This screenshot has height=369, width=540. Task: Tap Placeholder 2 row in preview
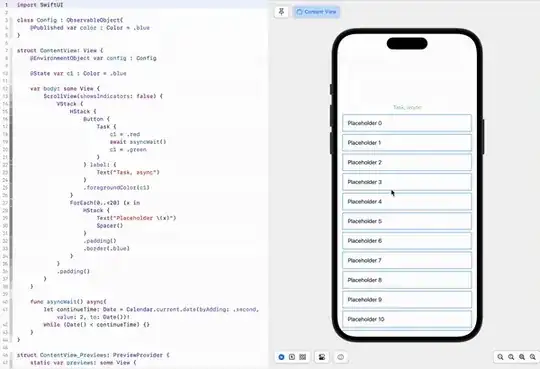coord(407,162)
